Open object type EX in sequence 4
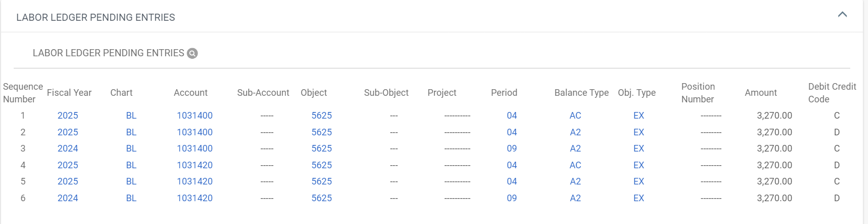868x224 pixels. (639, 165)
